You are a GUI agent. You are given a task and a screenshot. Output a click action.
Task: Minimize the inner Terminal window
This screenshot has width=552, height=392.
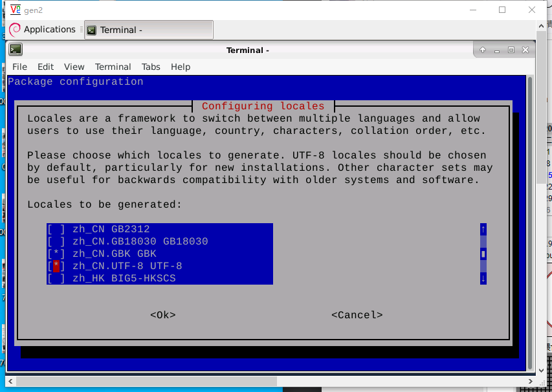[x=497, y=50]
